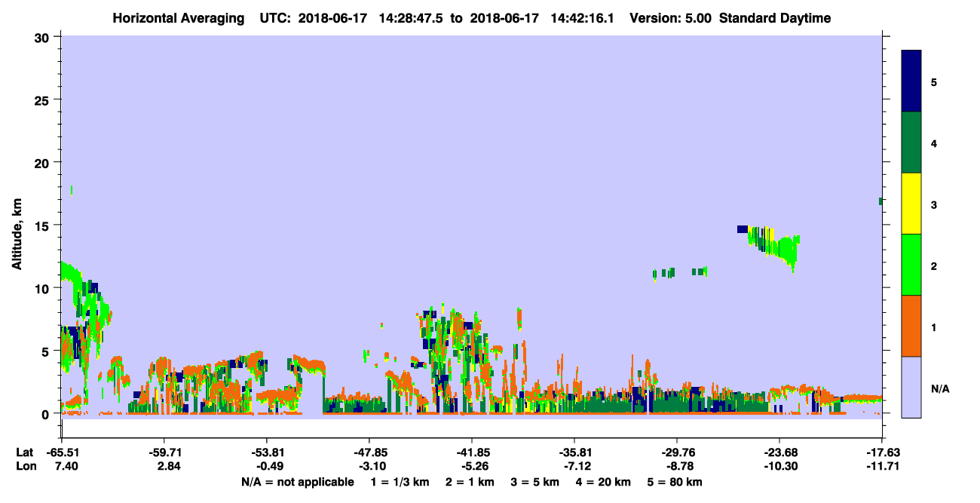Click 'N/A = not applicable' in the legend
Viewport: 980px width, 503px height.
tap(297, 482)
